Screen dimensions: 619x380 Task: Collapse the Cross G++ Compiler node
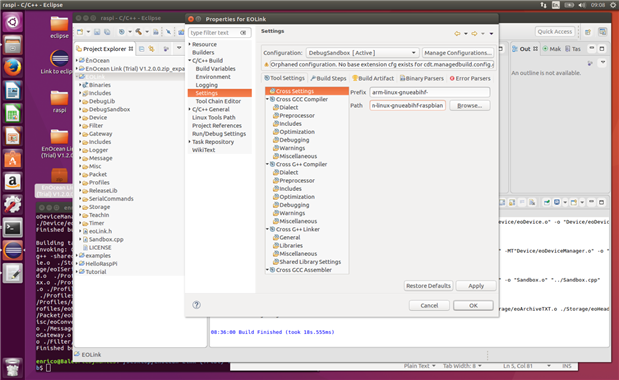267,164
